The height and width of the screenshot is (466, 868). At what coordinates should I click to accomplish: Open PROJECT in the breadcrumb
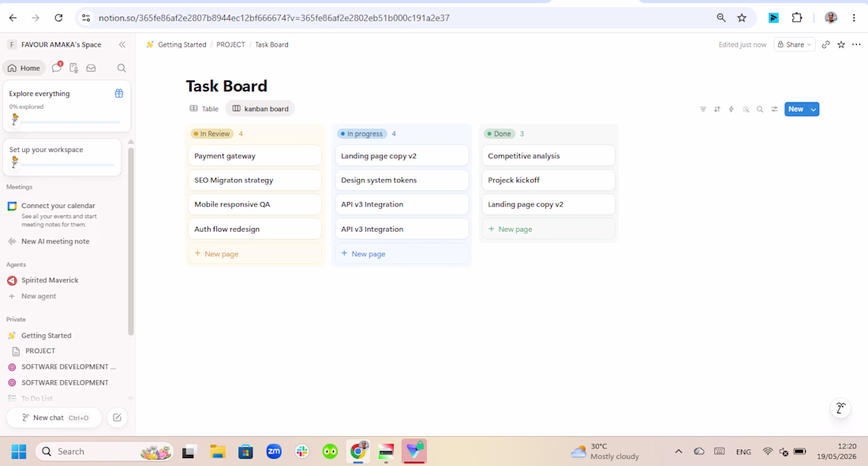pos(230,45)
